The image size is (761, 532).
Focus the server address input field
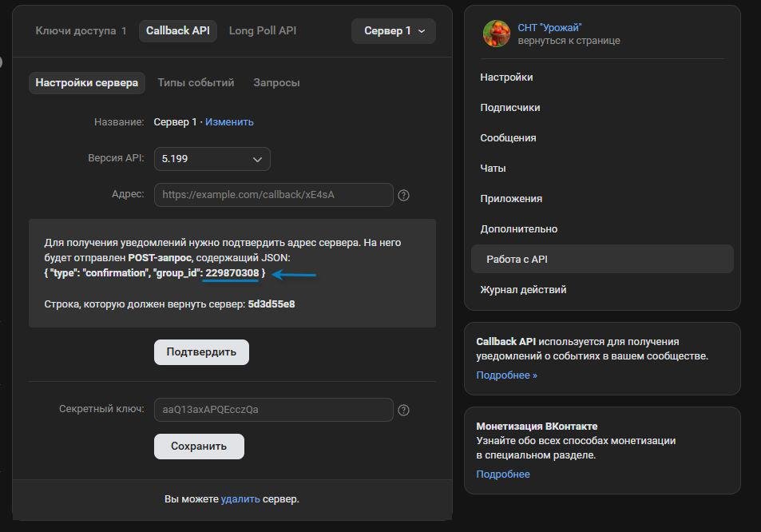(x=273, y=195)
